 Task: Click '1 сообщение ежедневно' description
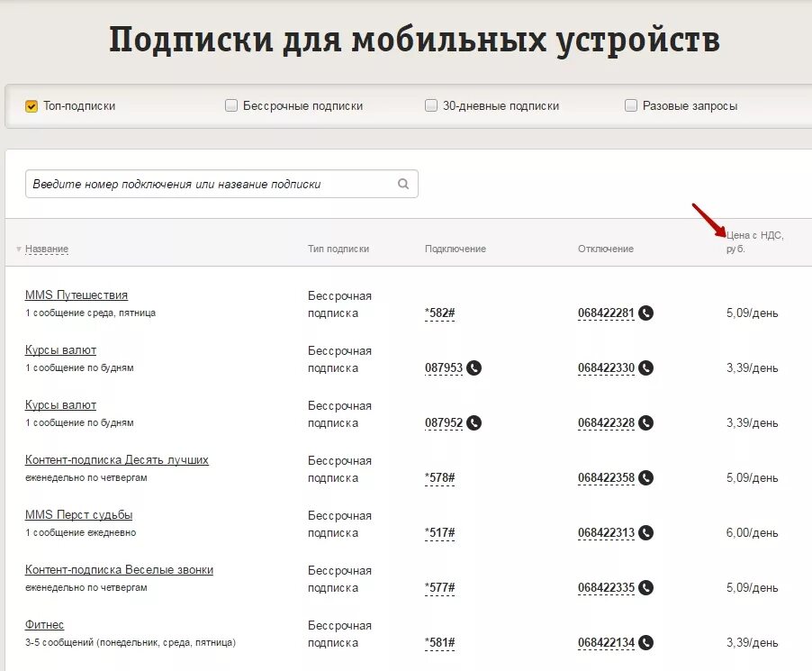pyautogui.click(x=80, y=532)
